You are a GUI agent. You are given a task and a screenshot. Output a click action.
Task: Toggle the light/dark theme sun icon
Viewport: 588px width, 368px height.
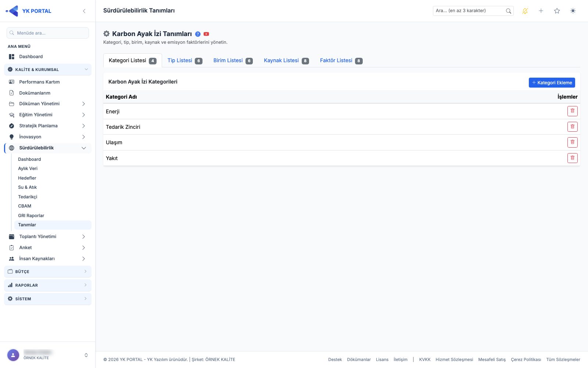573,11
